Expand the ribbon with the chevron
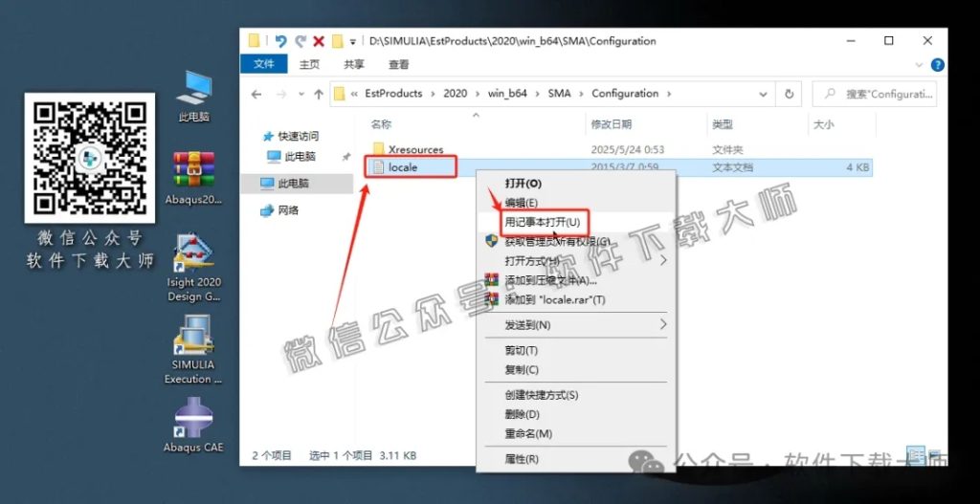980x504 pixels. [x=920, y=64]
